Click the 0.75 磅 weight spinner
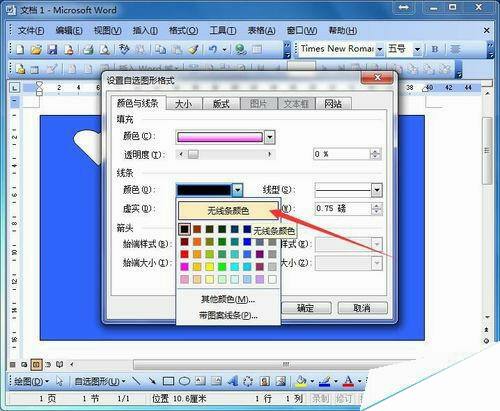This screenshot has width=500, height=411. tap(377, 209)
